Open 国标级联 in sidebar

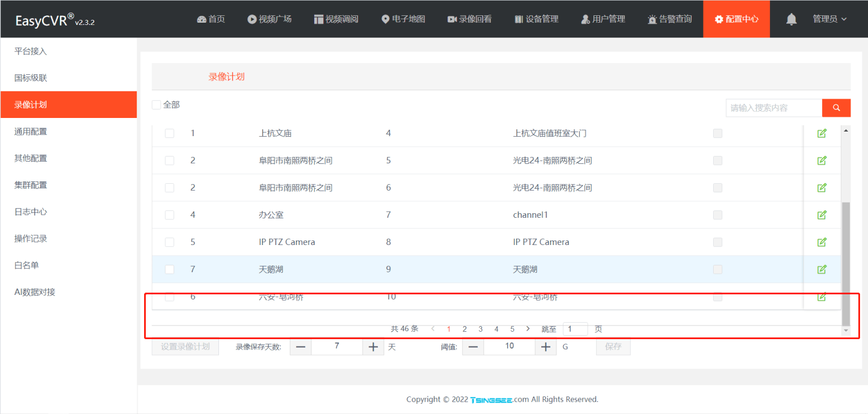coord(69,78)
